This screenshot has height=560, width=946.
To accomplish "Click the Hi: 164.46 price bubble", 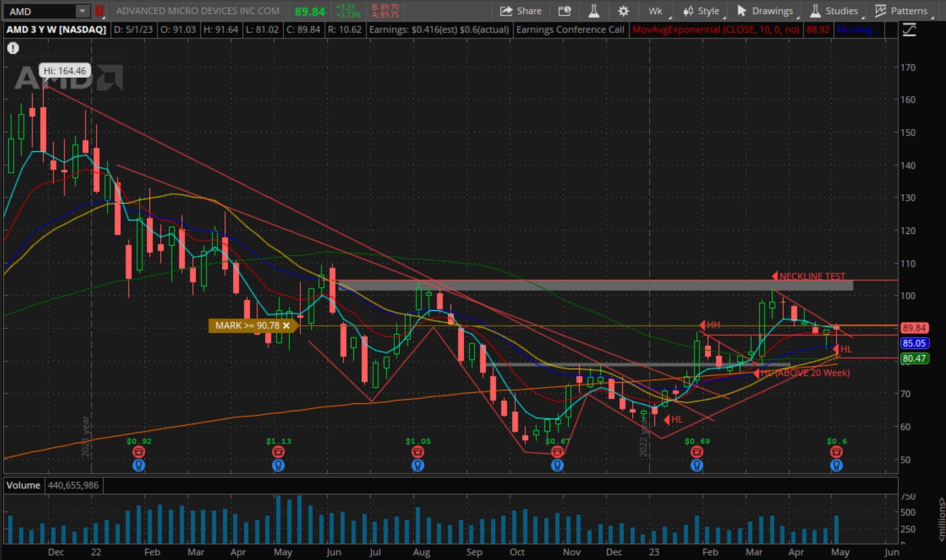I will pyautogui.click(x=65, y=71).
